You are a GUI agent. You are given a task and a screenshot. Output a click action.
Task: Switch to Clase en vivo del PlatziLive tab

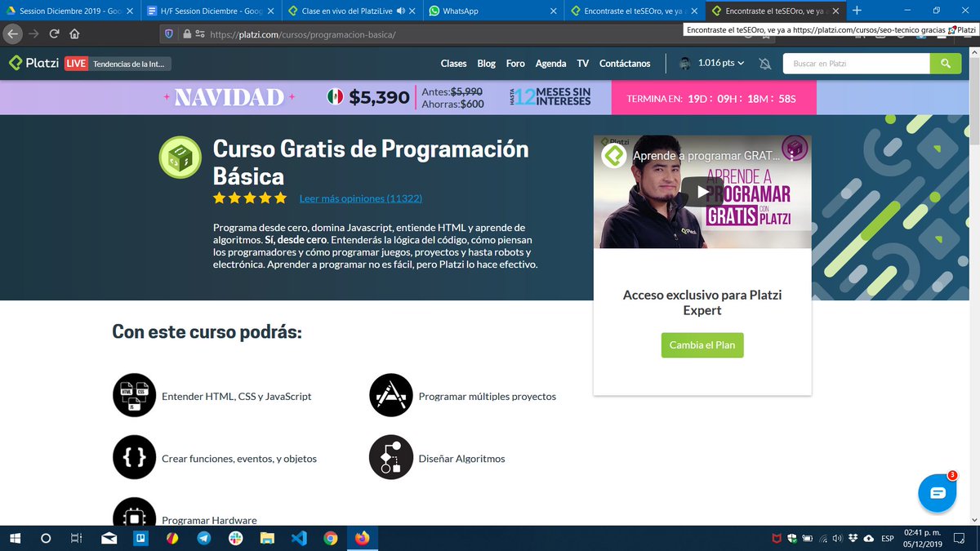point(352,11)
